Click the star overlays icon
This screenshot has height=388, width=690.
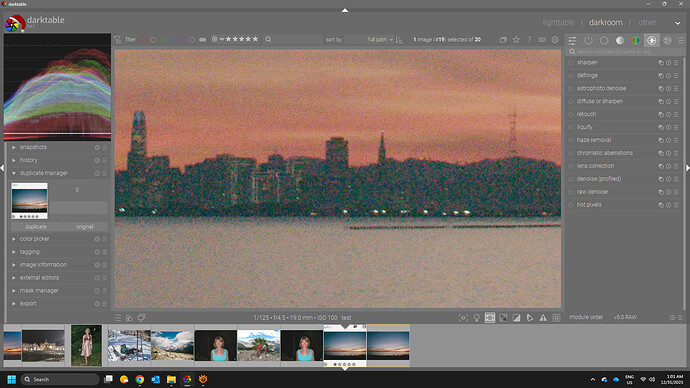tap(516, 40)
